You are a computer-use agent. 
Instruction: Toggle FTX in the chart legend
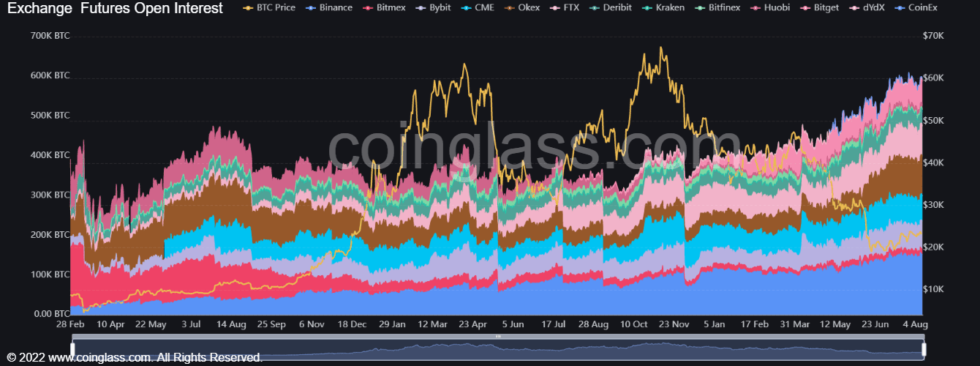565,8
